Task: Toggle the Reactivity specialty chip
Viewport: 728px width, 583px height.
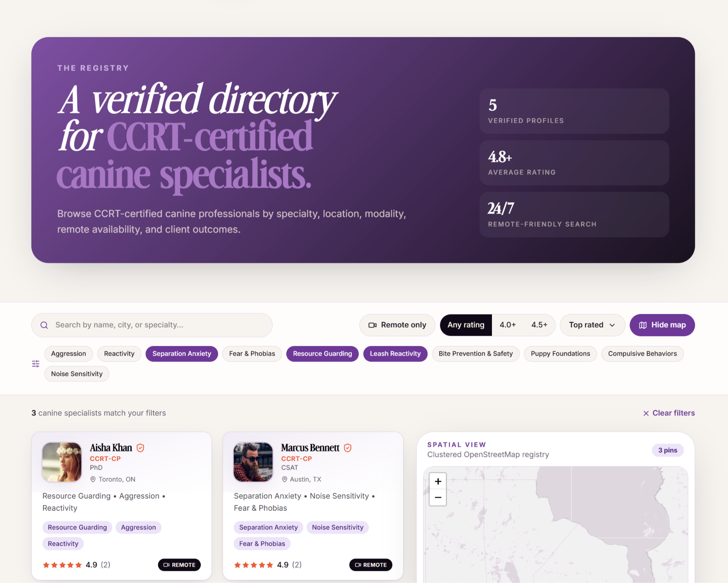Action: pyautogui.click(x=119, y=354)
